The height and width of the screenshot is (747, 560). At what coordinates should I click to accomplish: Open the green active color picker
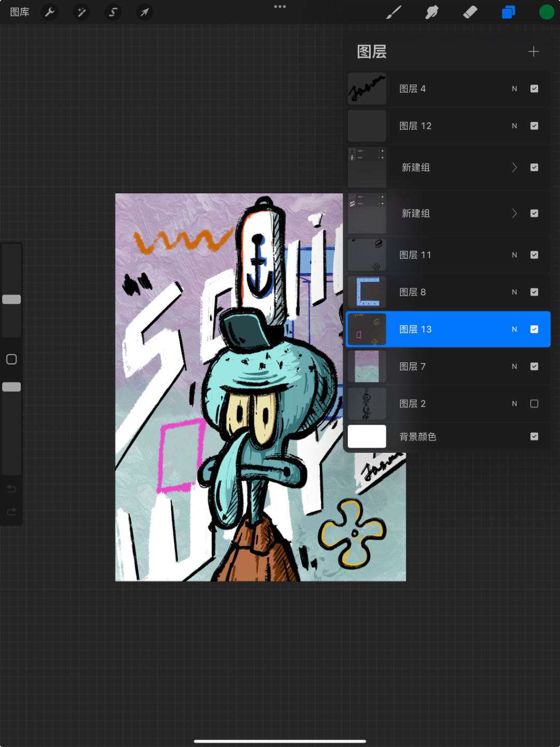pyautogui.click(x=547, y=12)
